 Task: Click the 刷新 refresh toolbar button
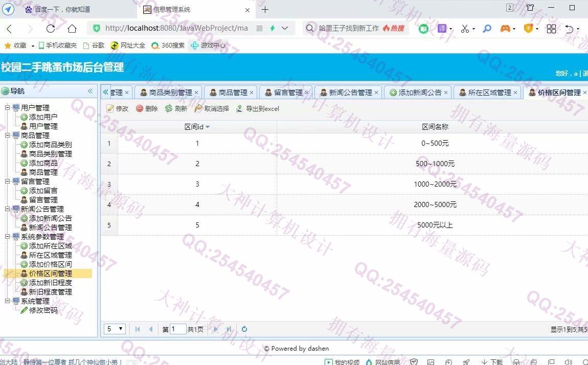pyautogui.click(x=176, y=109)
